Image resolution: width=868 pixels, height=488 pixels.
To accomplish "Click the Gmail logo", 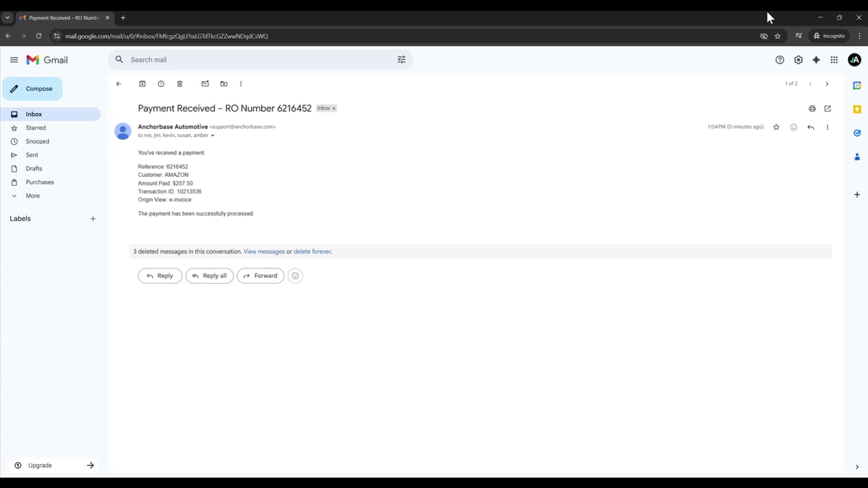I will click(47, 60).
